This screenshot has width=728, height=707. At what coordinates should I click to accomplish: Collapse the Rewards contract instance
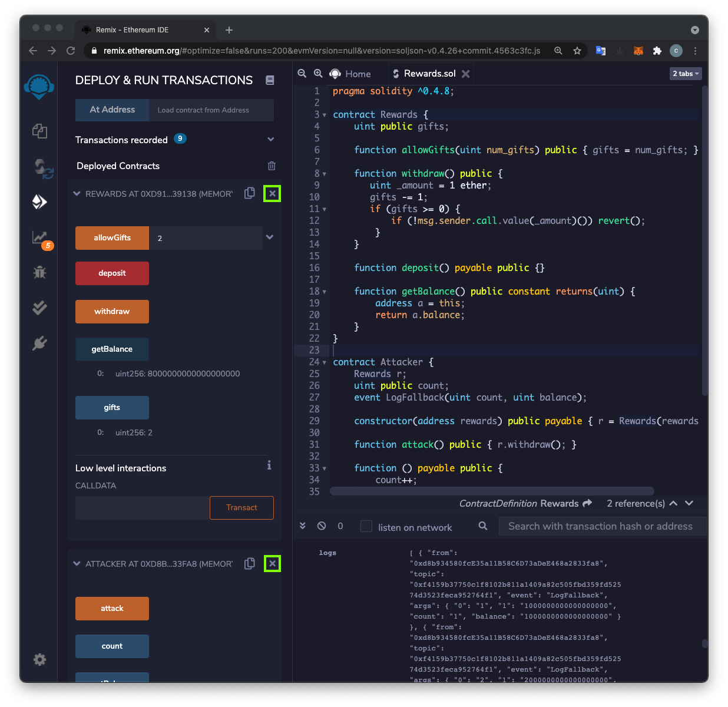point(77,193)
